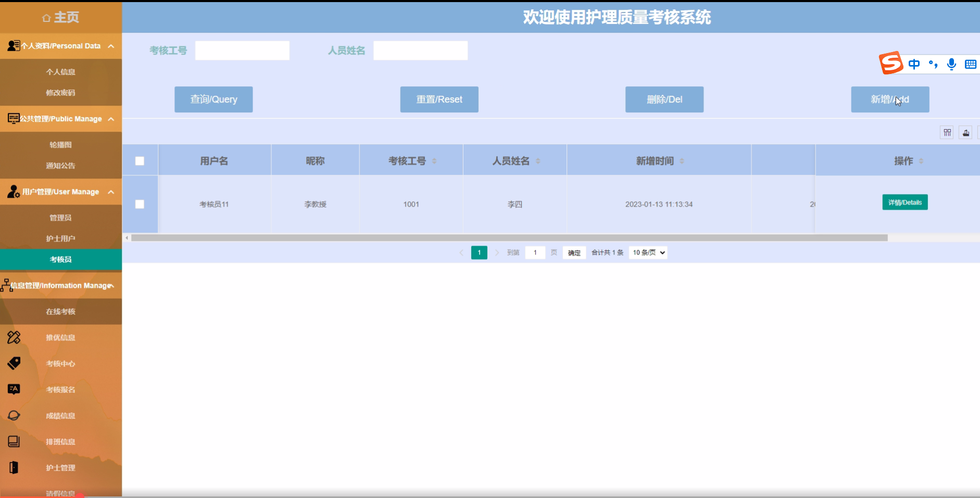The image size is (980, 498).
Task: Click the home icon next to 主页
Action: click(46, 18)
